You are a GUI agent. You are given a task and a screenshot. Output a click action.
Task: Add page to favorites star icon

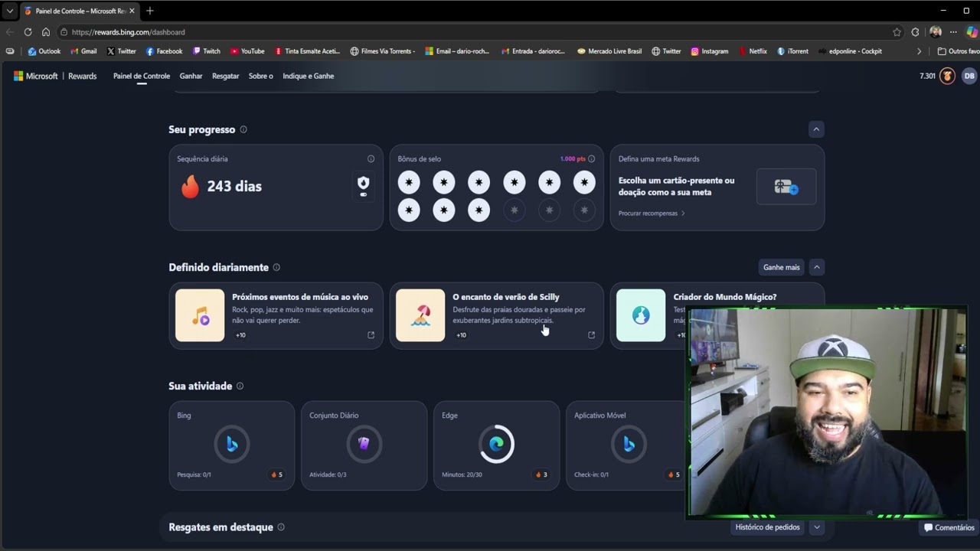click(897, 32)
